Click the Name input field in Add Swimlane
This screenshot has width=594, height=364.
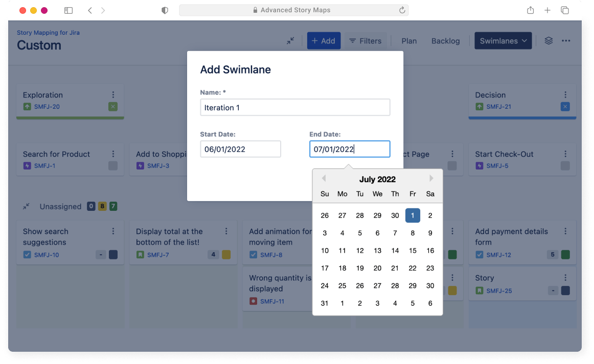(x=295, y=107)
